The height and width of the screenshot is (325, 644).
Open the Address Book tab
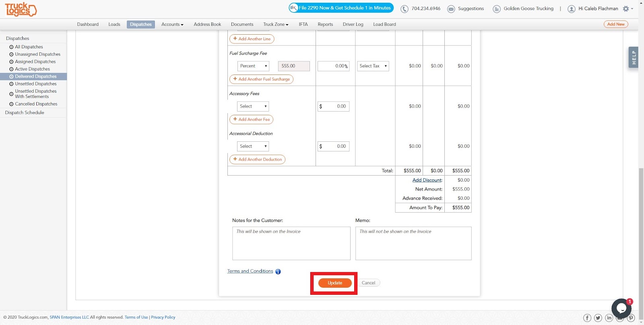point(207,24)
